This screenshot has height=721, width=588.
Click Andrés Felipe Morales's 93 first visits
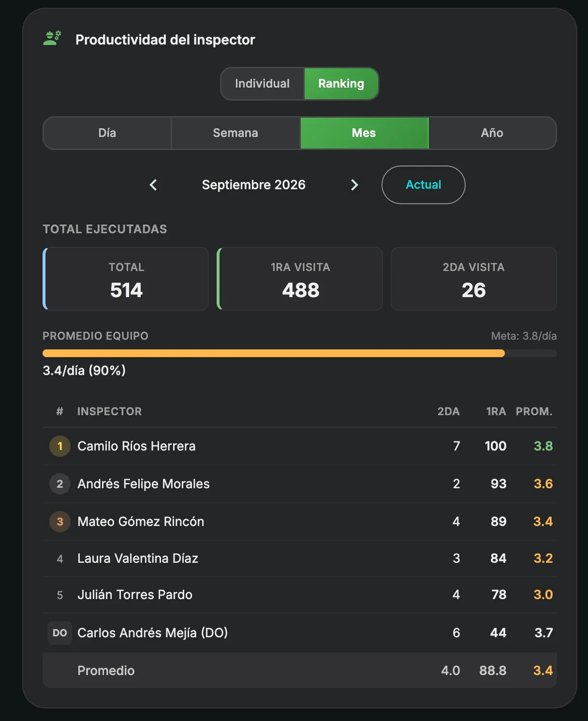pos(499,484)
